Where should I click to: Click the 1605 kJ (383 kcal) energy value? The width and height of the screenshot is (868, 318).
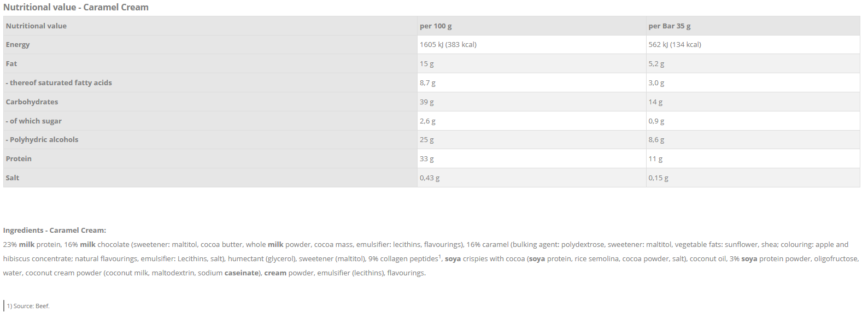tap(448, 45)
